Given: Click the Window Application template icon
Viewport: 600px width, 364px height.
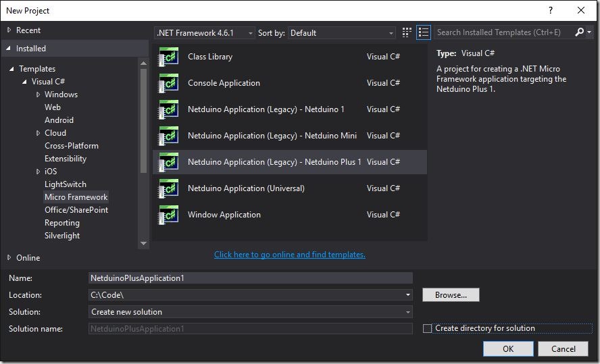Looking at the screenshot, I should coord(168,215).
